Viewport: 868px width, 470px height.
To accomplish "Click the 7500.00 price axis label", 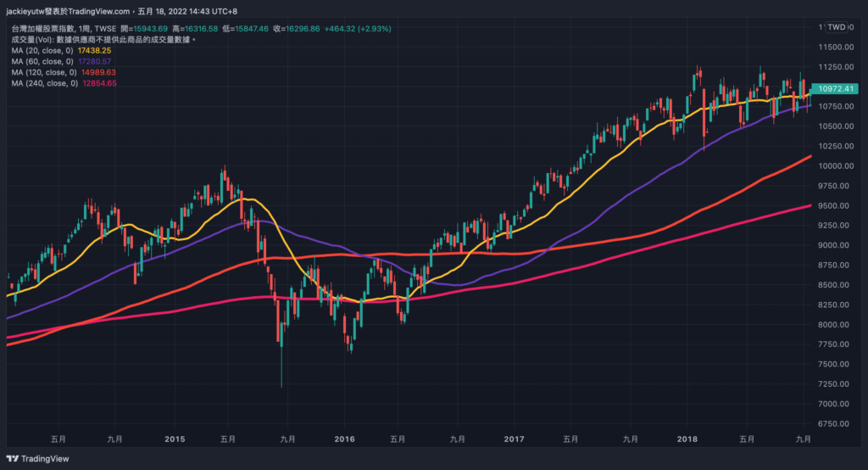I will click(x=836, y=365).
